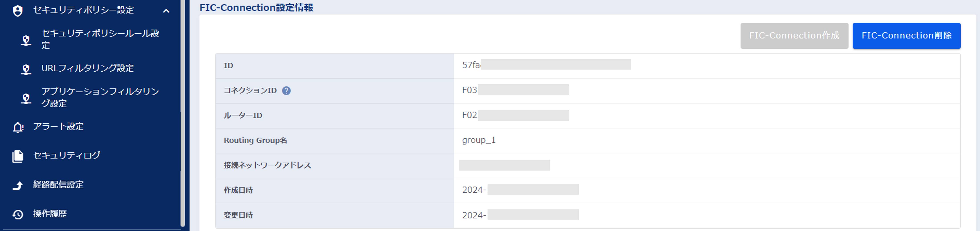The height and width of the screenshot is (231, 980).
Task: Click the アプリケーションフィルタリング設定 pin icon
Action: [x=26, y=98]
